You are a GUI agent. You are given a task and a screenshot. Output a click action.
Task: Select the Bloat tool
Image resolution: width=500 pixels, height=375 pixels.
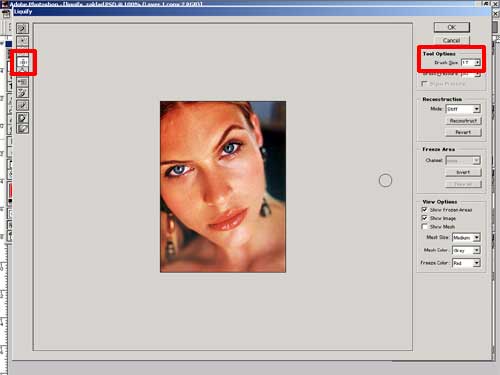coord(22,69)
